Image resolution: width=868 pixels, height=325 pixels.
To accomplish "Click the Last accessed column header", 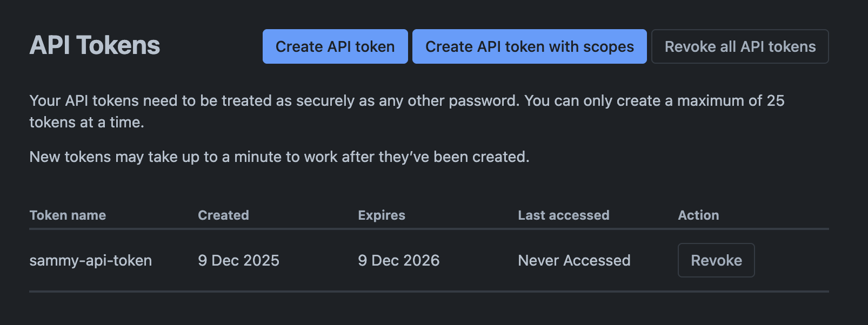I will point(564,215).
